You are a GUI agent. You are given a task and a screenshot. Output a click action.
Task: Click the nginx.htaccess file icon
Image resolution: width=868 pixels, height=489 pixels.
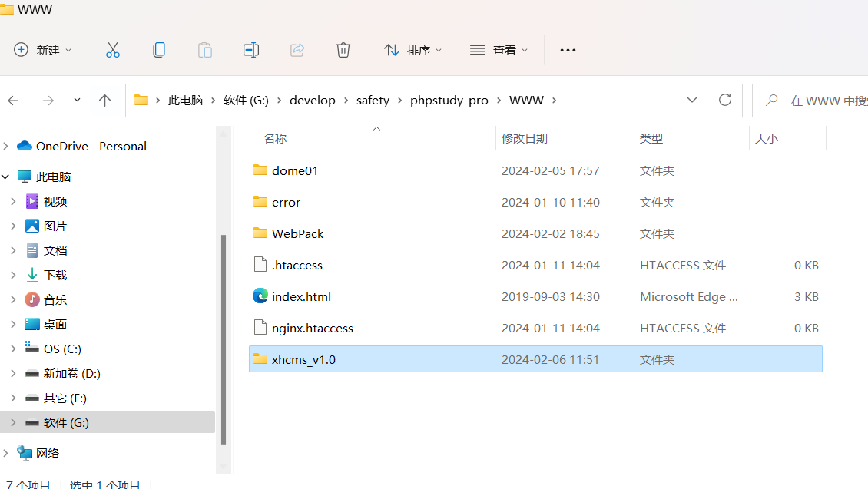260,328
